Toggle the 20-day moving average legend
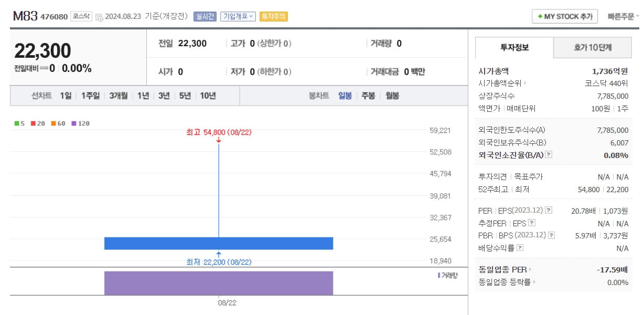Viewport: 644px width, 315px height. (x=36, y=123)
